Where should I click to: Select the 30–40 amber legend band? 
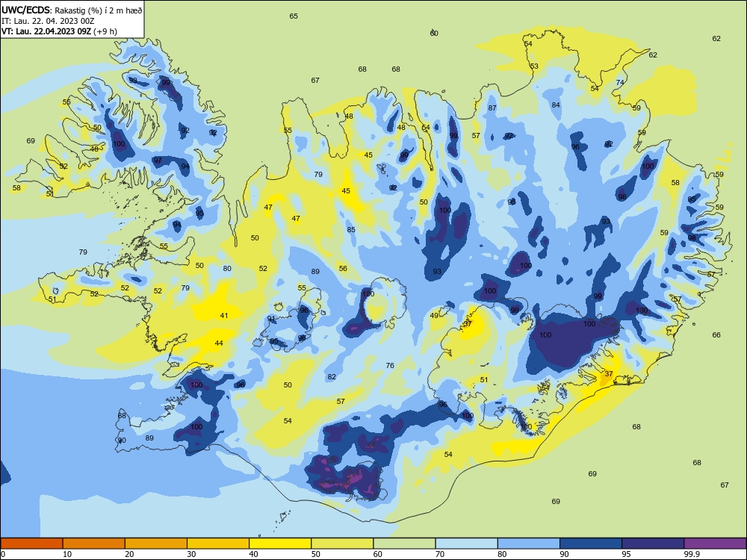(218, 544)
